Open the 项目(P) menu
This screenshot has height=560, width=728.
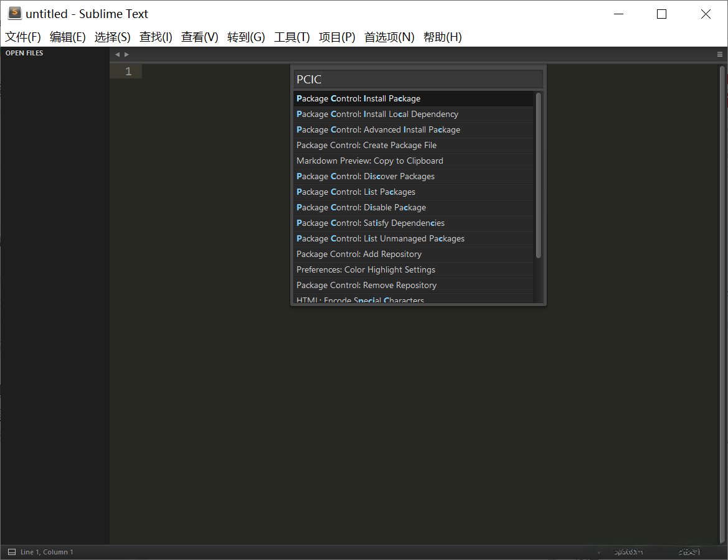pos(337,37)
